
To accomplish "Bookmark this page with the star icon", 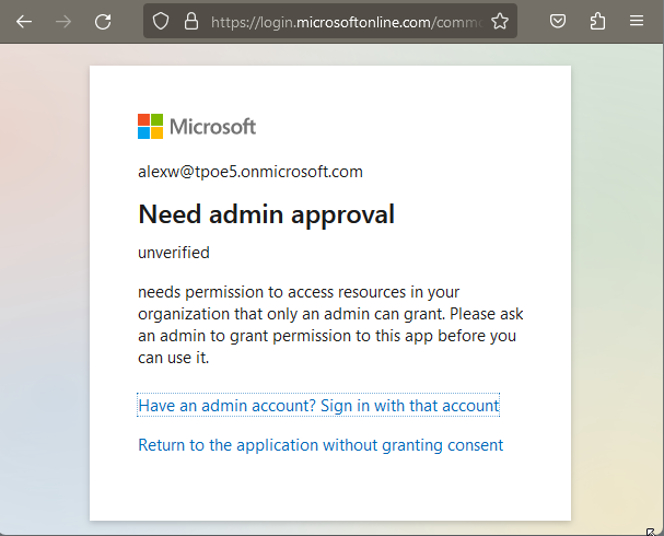I will pos(500,21).
